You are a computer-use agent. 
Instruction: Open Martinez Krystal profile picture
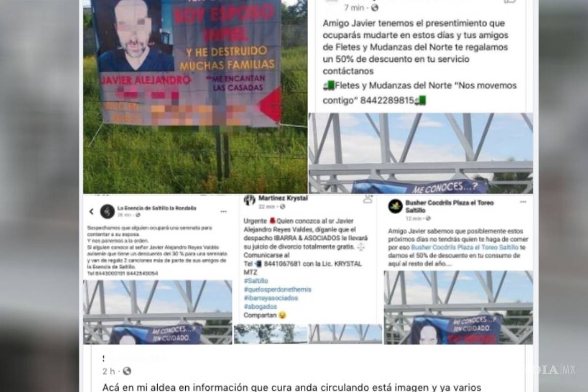point(250,200)
